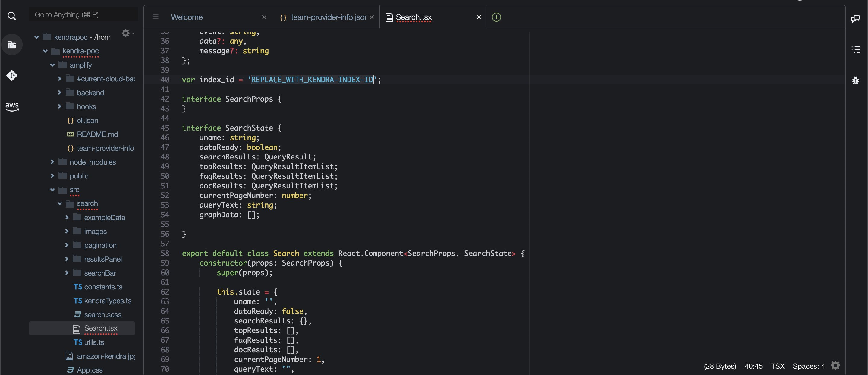868x375 pixels.
Task: Collapse the amplify folder
Action: pyautogui.click(x=52, y=65)
